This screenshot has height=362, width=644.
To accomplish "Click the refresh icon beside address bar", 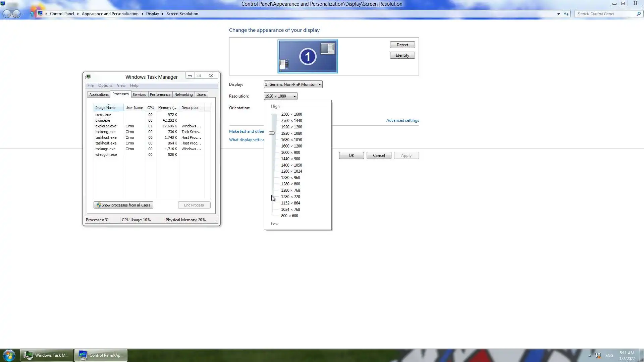I will tap(566, 14).
